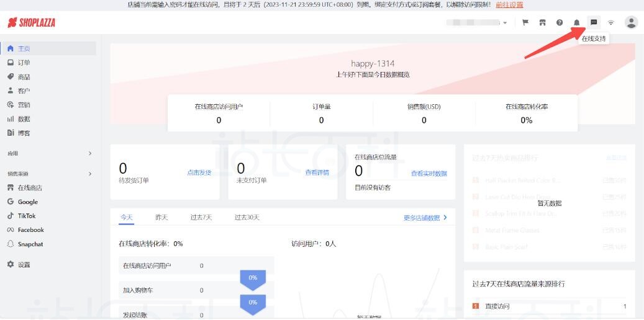Image resolution: width=644 pixels, height=320 pixels.
Task: Click the 加入购物车 funnel row
Action: tap(196, 290)
